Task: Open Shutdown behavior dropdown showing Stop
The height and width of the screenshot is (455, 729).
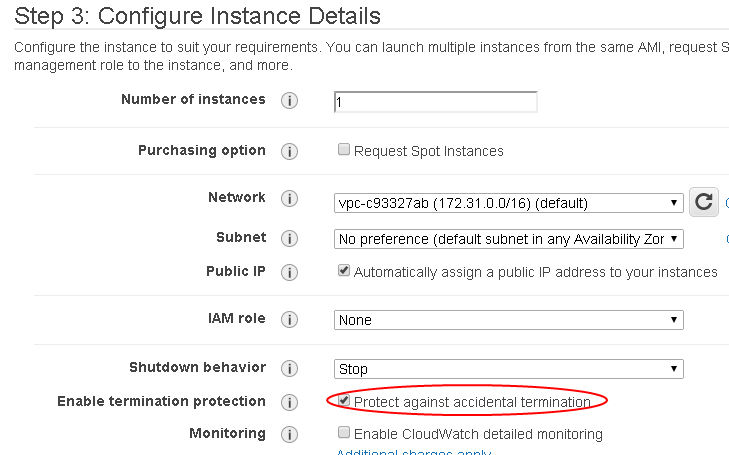Action: coord(509,369)
